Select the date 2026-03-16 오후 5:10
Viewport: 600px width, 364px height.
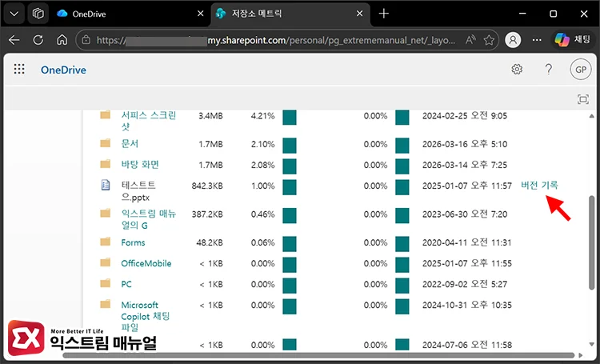[465, 144]
